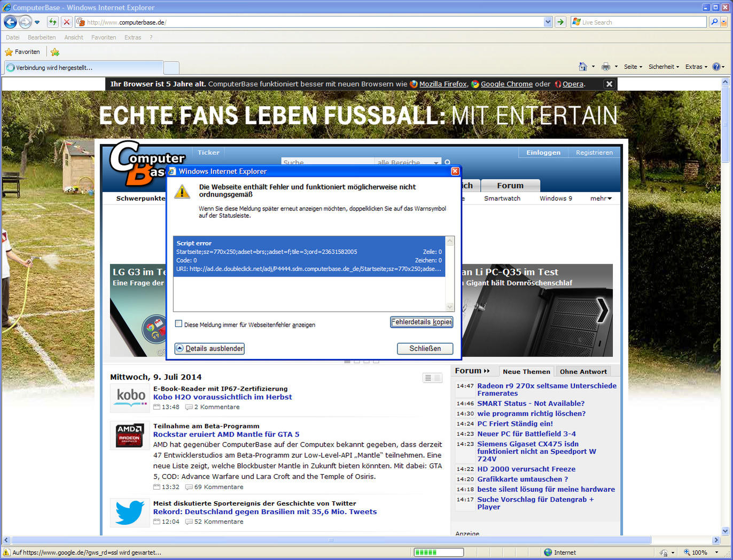Viewport: 733px width, 560px height.
Task: Click the 'Fehlerdetails kopieren' button
Action: point(422,322)
